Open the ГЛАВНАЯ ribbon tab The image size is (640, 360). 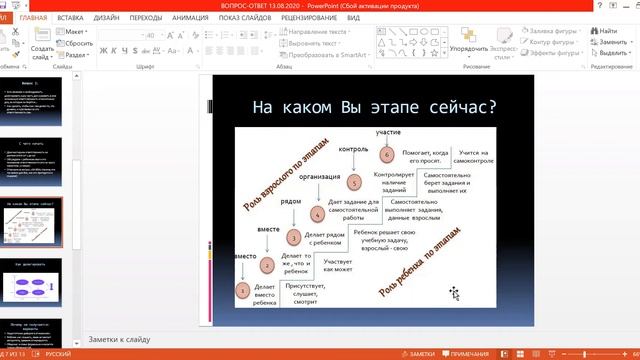click(x=33, y=18)
